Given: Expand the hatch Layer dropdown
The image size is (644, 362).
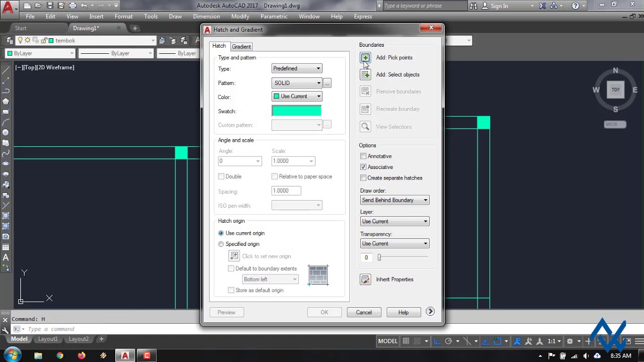Looking at the screenshot, I should point(394,221).
